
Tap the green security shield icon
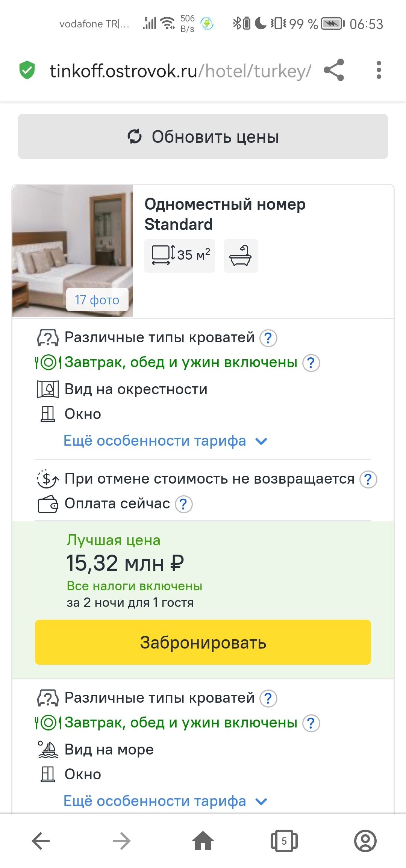[27, 70]
